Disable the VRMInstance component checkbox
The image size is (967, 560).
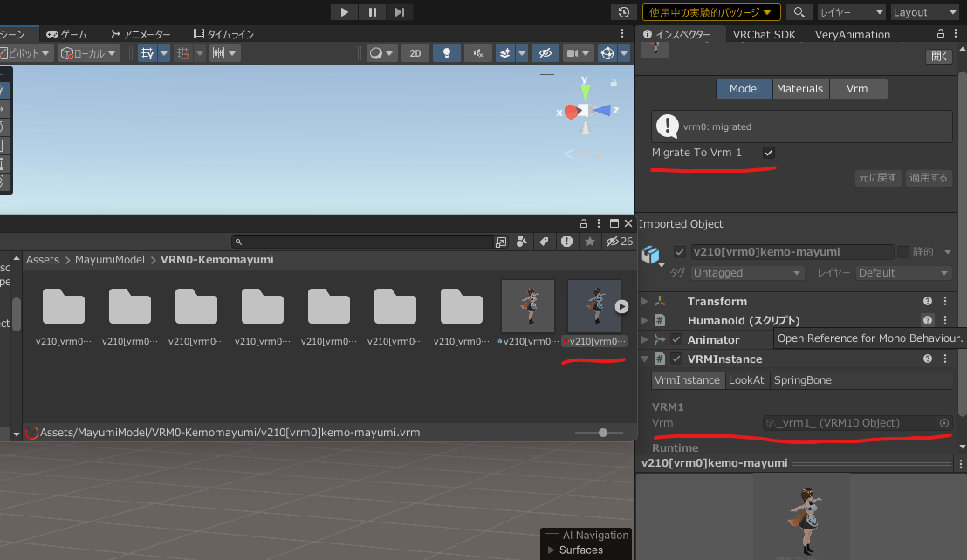pyautogui.click(x=676, y=359)
